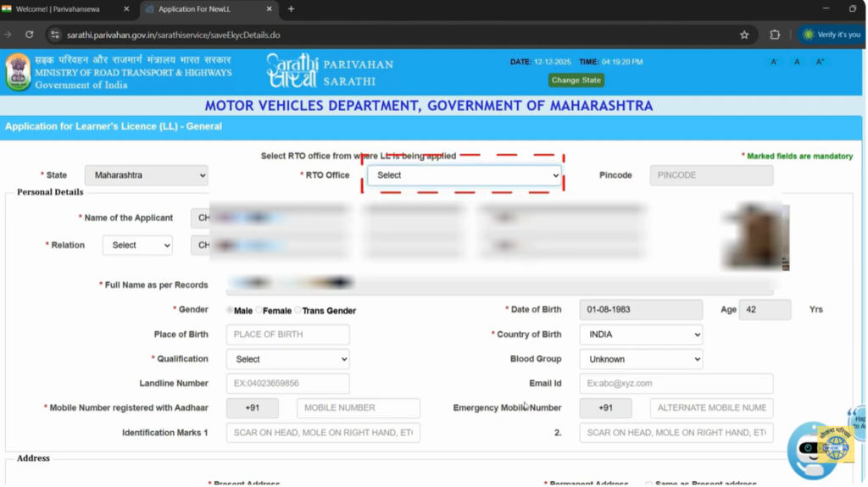Click the Change State button
Screen dimensions: 868x487
coord(576,80)
